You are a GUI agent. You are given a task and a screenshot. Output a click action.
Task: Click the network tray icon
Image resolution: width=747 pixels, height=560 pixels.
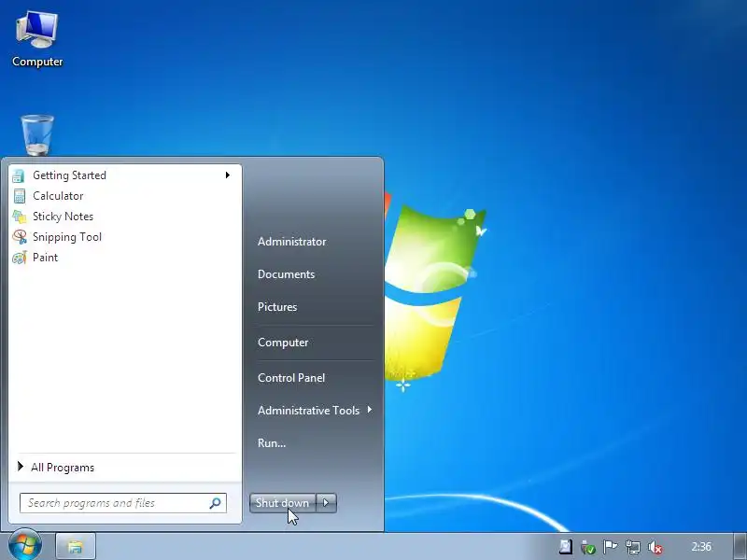click(x=633, y=547)
